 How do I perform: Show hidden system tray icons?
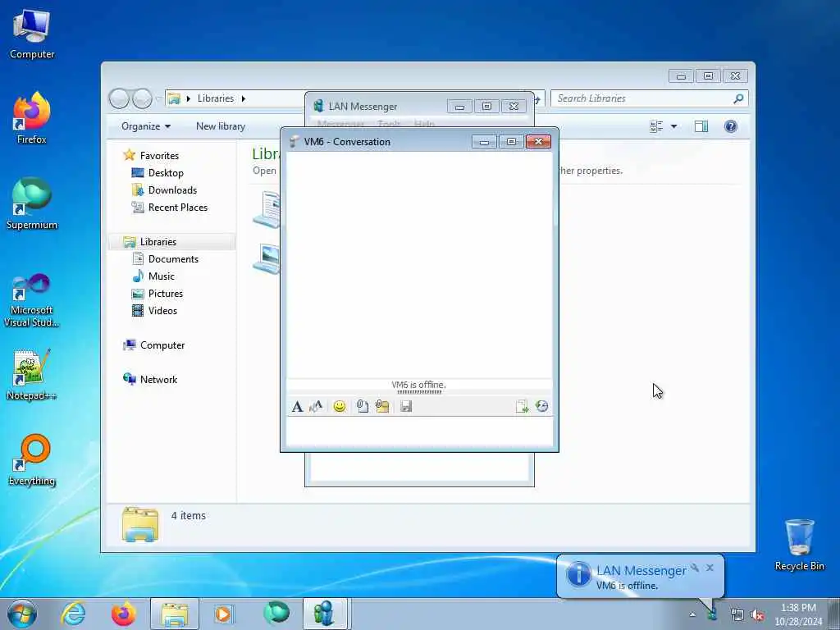pyautogui.click(x=692, y=614)
